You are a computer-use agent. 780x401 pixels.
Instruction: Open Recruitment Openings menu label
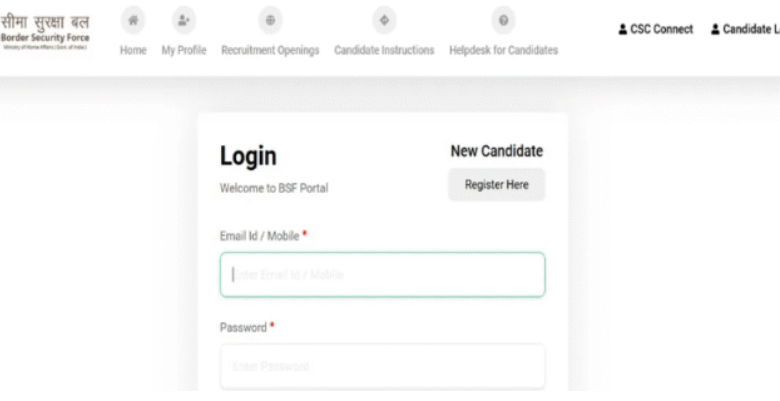coord(270,50)
